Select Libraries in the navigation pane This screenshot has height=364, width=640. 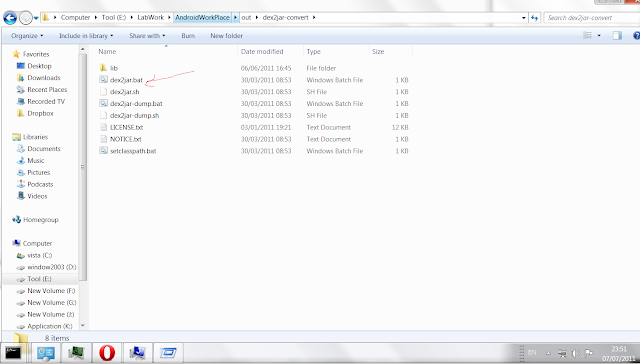point(35,137)
